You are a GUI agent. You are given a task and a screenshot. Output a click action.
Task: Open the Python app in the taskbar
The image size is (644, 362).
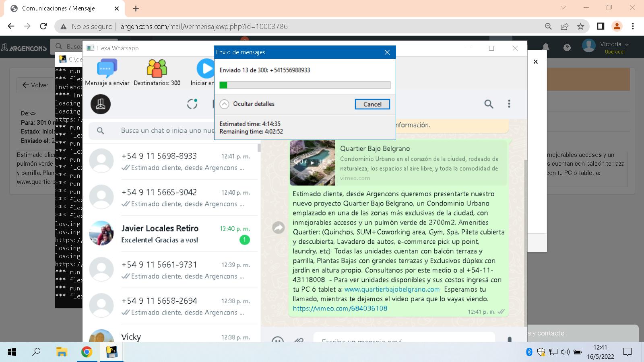[111, 352]
